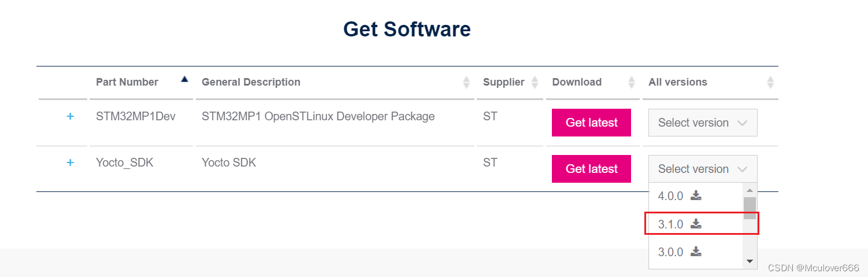Download version 4.0.0 icon

[x=696, y=195]
